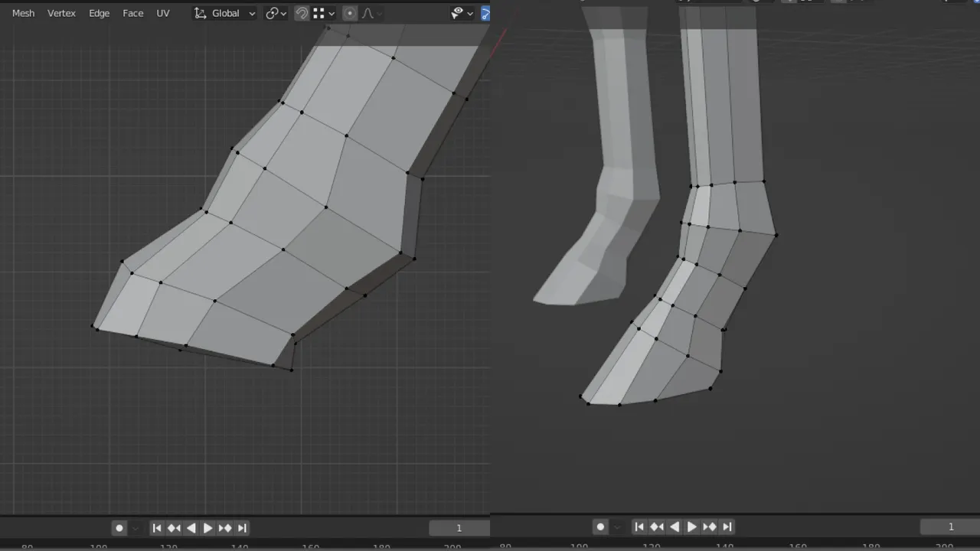Open the Vertex menu
The image size is (980, 551).
[61, 13]
